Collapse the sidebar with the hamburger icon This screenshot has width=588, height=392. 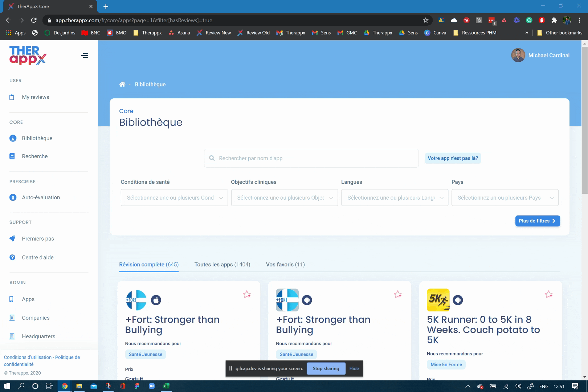(85, 56)
